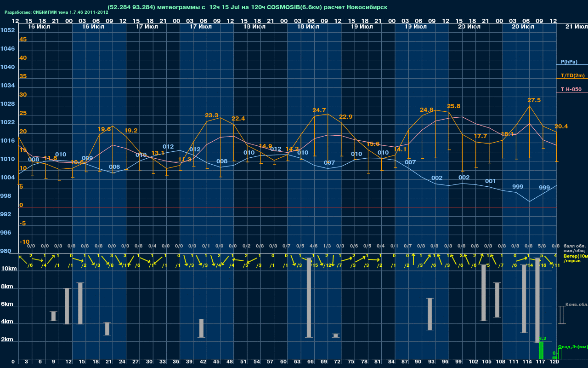This screenshot has height=368, width=588.
Task: Click the 6km altitude label
Action: pyautogui.click(x=7, y=305)
